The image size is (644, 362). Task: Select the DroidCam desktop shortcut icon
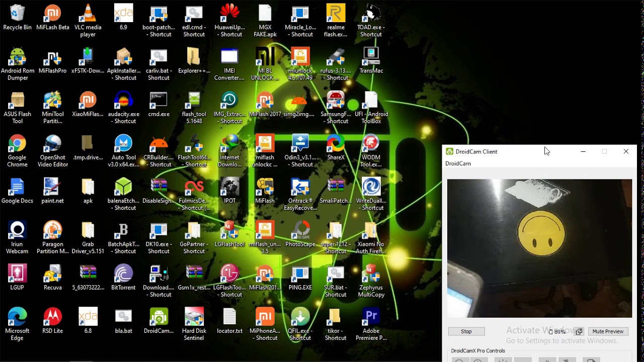(x=158, y=321)
